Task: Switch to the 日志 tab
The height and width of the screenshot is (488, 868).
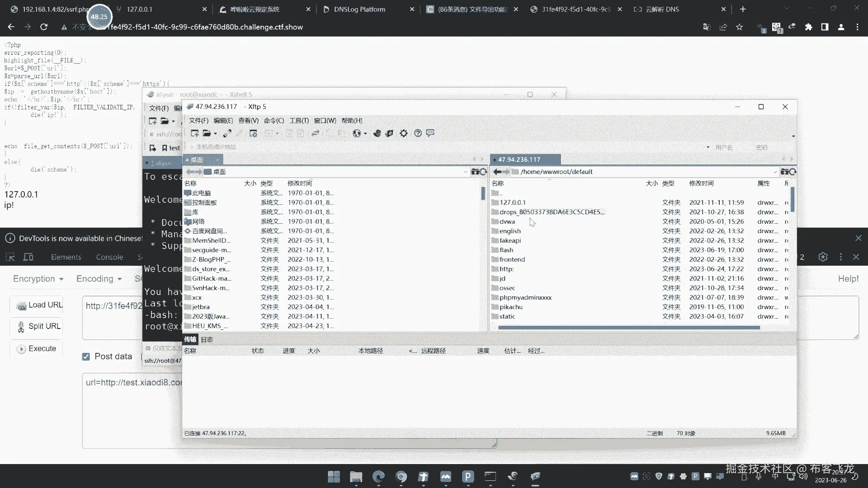Action: [x=207, y=339]
